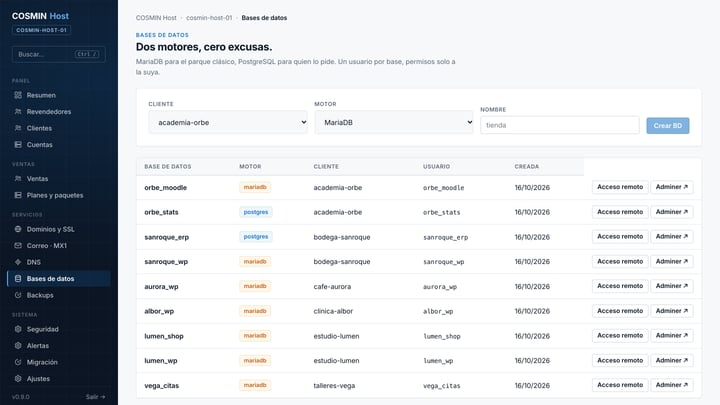This screenshot has height=405, width=720.
Task: Click the Clientes sidebar icon
Action: [18, 128]
